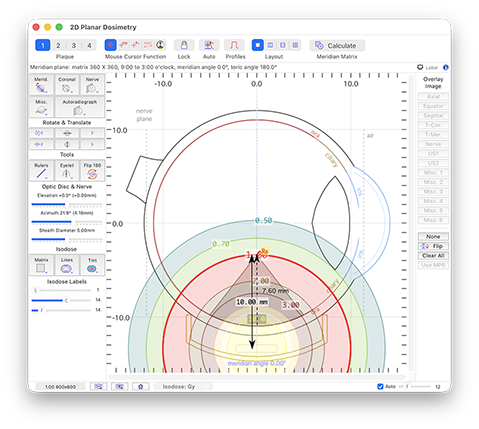Image resolution: width=479 pixels, height=429 pixels.
Task: Click the vertical move arrows icon
Action: click(x=67, y=144)
